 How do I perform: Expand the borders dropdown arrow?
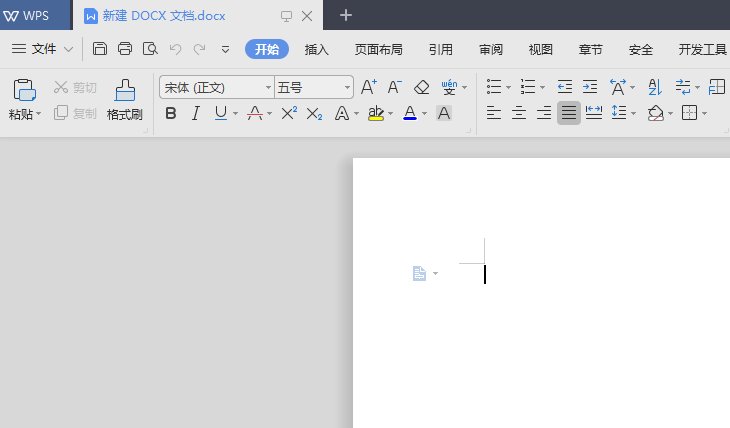(704, 114)
